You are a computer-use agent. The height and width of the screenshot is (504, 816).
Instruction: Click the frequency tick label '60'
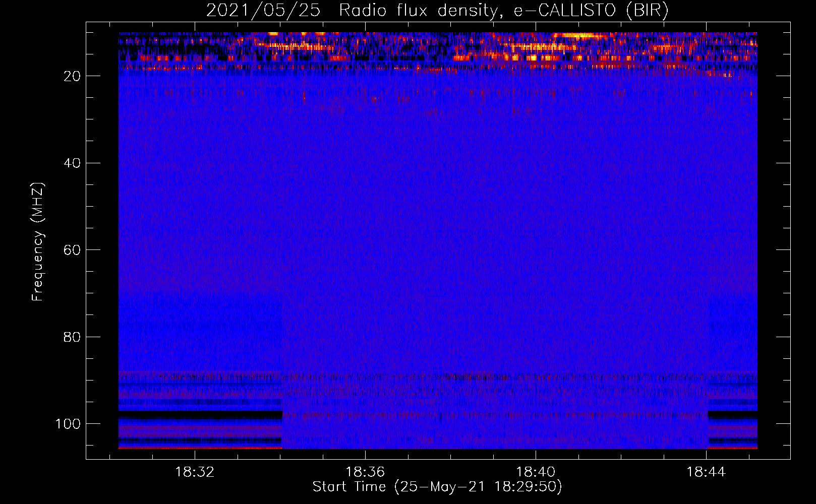point(72,250)
